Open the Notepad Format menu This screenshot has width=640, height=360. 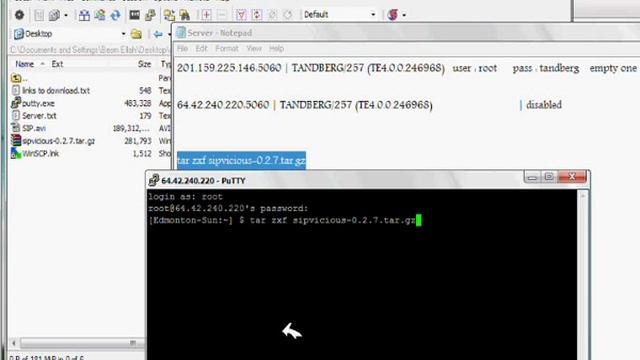tap(227, 49)
